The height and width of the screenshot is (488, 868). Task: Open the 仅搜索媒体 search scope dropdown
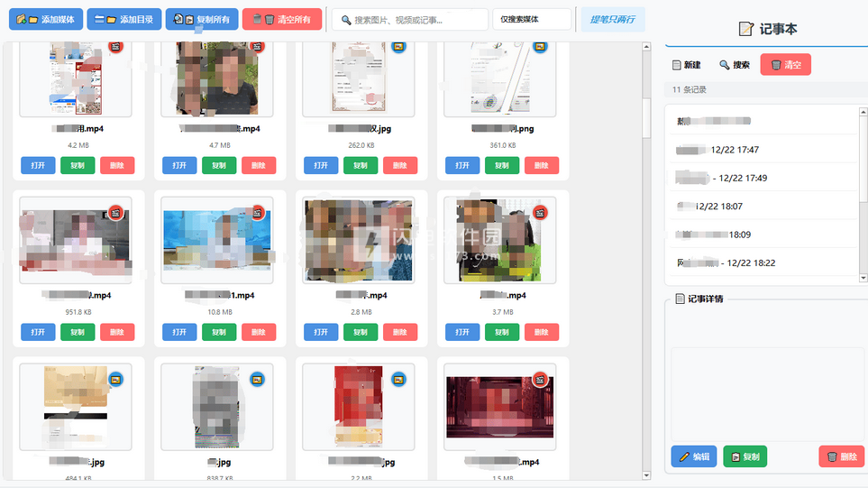531,19
